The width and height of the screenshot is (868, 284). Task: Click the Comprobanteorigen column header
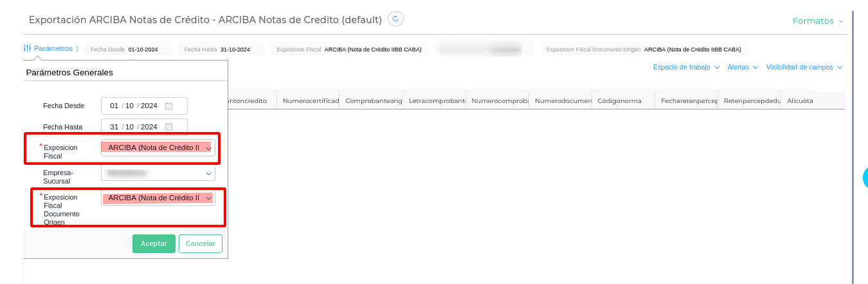click(x=371, y=100)
